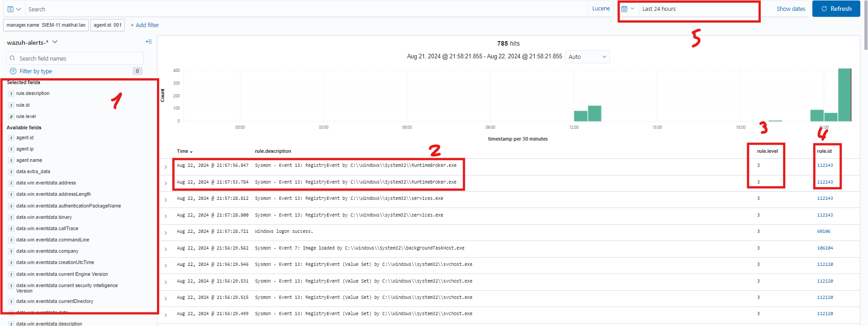This screenshot has height=326, width=868.
Task: Expand the row at 21:56:29.546
Action: [166, 265]
